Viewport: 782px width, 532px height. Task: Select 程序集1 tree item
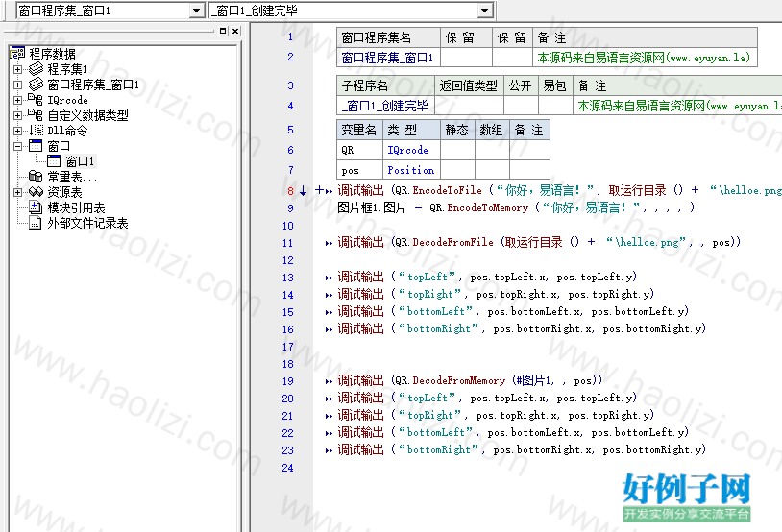tap(67, 69)
